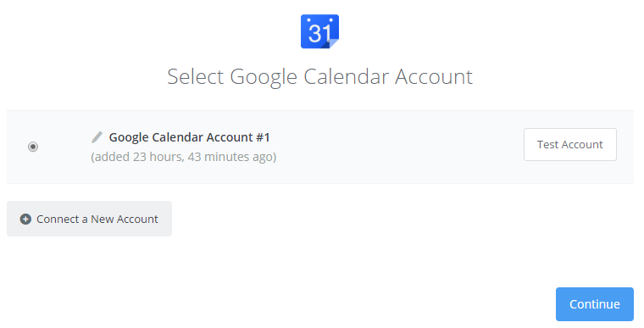Click the folded corner of calendar logo
Viewport: 644px width, 328px height.
(x=331, y=43)
